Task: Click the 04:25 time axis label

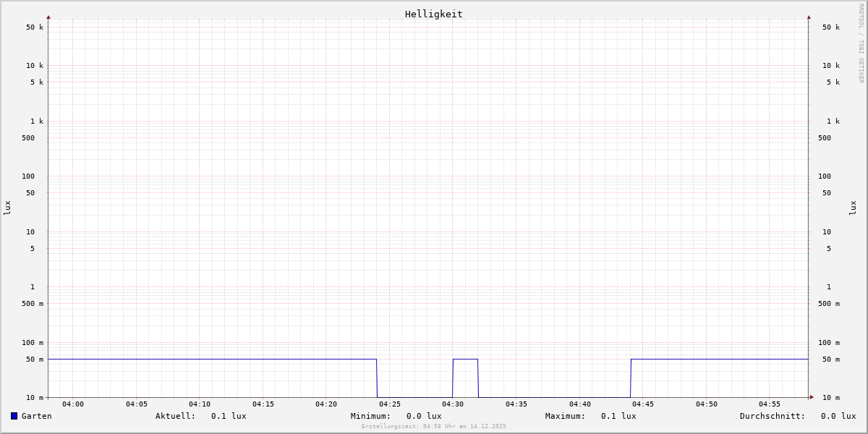Action: coord(390,404)
